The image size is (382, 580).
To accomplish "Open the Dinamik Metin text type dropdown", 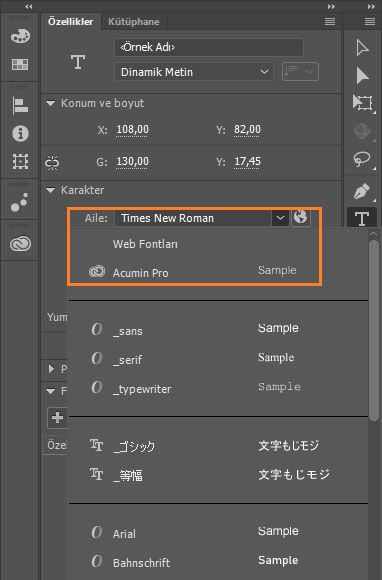I will (194, 72).
